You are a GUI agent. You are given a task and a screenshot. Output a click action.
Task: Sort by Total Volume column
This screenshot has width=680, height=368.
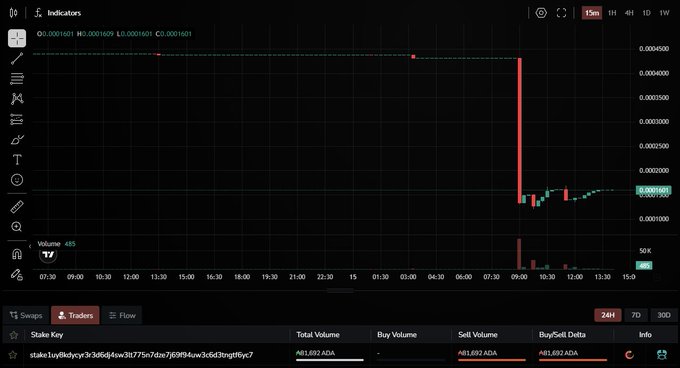point(318,335)
